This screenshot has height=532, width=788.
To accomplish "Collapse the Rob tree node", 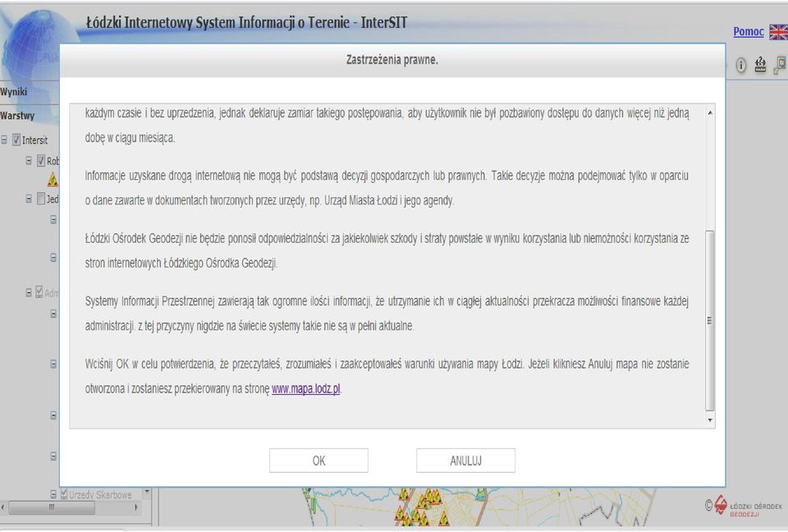I will click(29, 160).
